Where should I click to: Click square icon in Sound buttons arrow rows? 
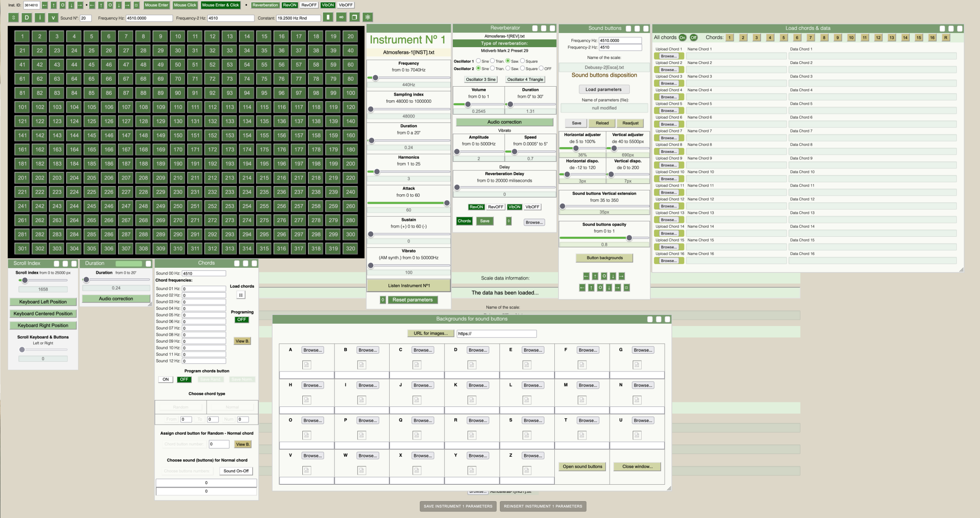627,288
